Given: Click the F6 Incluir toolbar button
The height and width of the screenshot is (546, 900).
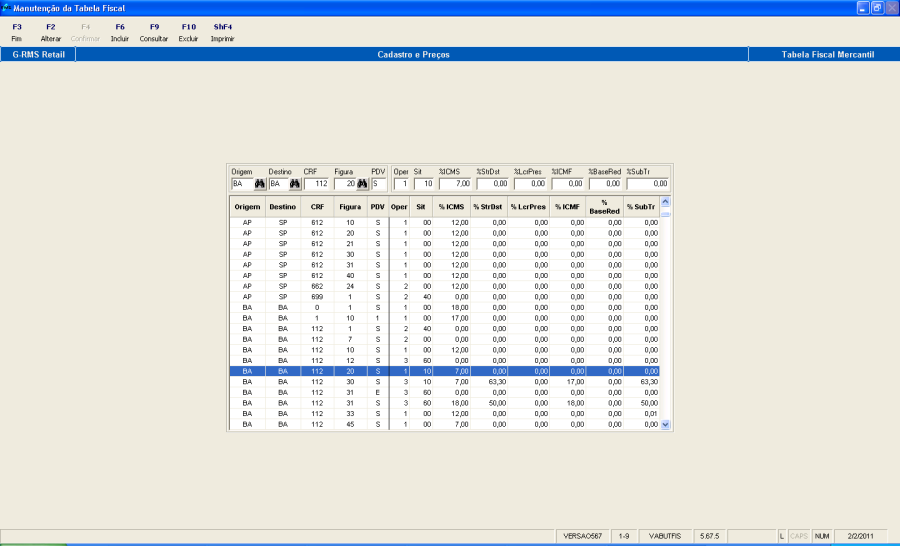Looking at the screenshot, I should click(119, 33).
